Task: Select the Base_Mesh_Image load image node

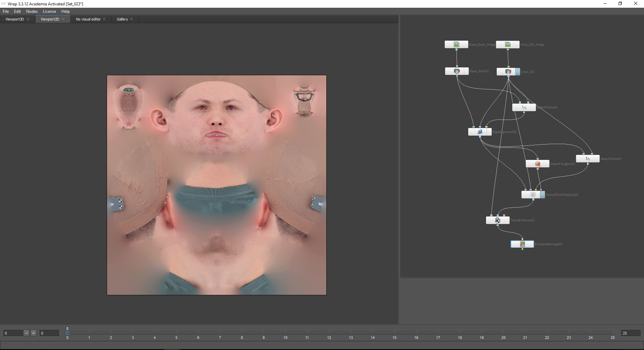Action: [456, 44]
